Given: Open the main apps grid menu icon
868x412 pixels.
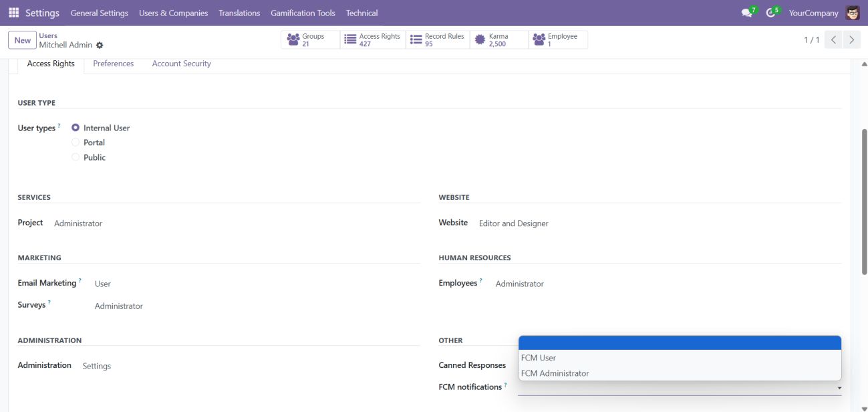Looking at the screenshot, I should (x=13, y=13).
